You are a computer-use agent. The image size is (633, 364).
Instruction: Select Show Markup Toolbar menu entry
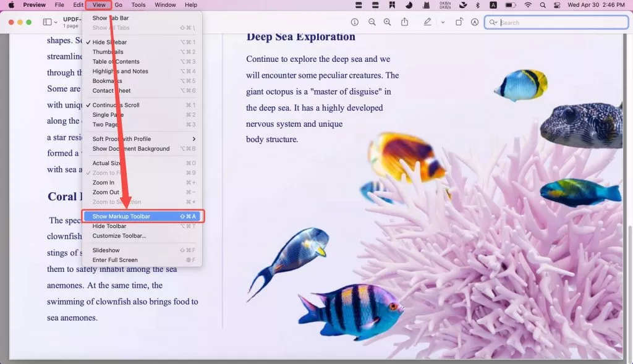click(x=124, y=216)
